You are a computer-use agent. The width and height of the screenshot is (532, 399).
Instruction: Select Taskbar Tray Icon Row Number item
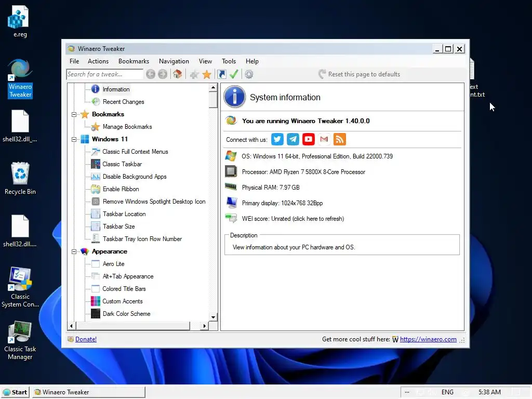tap(142, 239)
